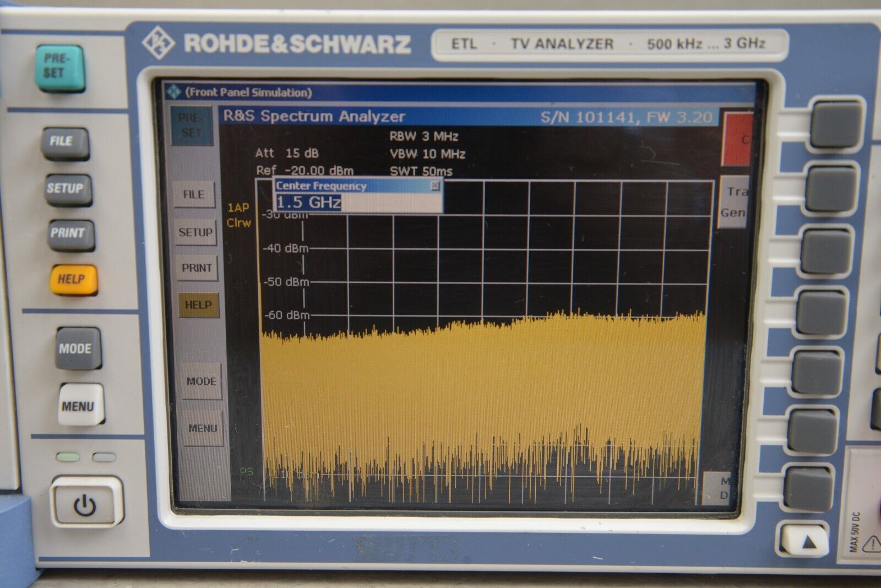The width and height of the screenshot is (881, 588).
Task: Click the Front Panel Simulation title icon
Action: tap(174, 91)
